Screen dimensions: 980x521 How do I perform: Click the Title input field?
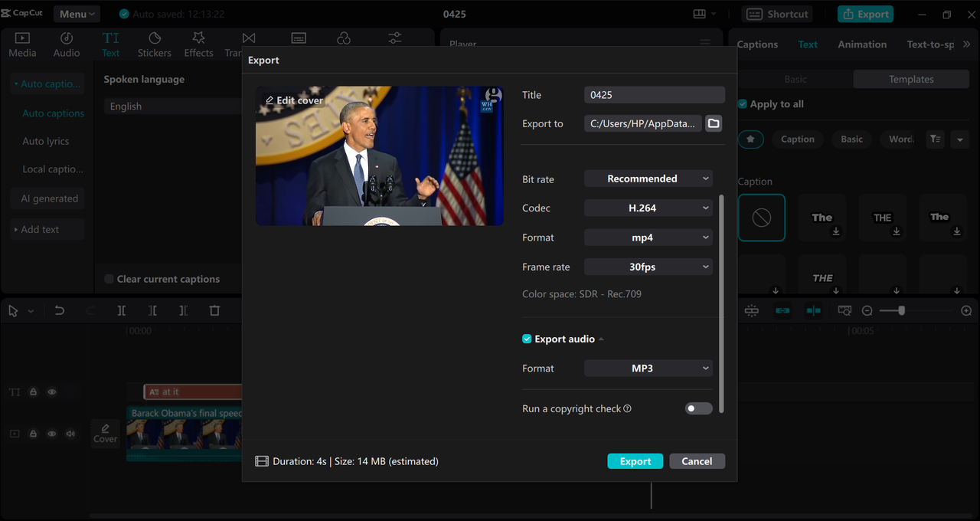coord(655,95)
